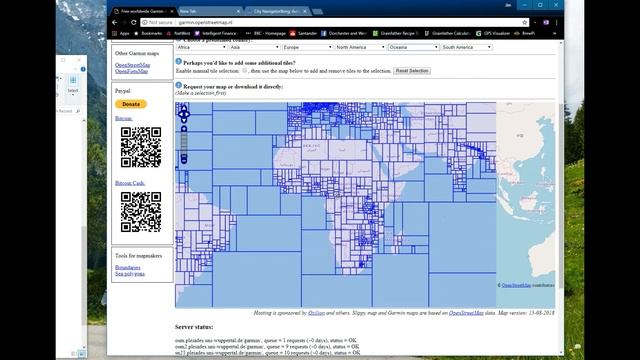640x360 pixels.
Task: Click the map zoom level slider
Action: click(184, 144)
